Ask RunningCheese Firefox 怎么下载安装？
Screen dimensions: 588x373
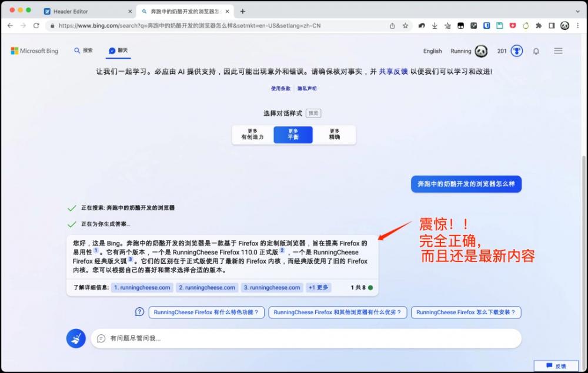click(466, 312)
